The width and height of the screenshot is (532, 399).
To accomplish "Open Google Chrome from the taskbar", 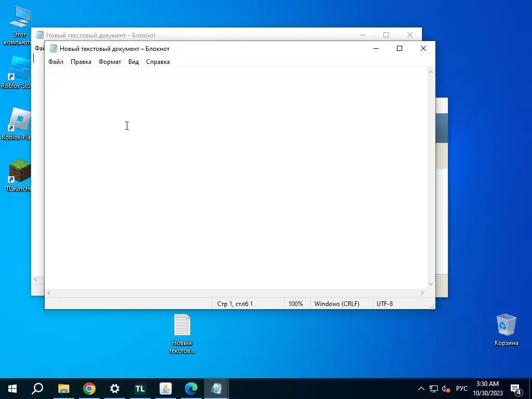I will pyautogui.click(x=89, y=389).
